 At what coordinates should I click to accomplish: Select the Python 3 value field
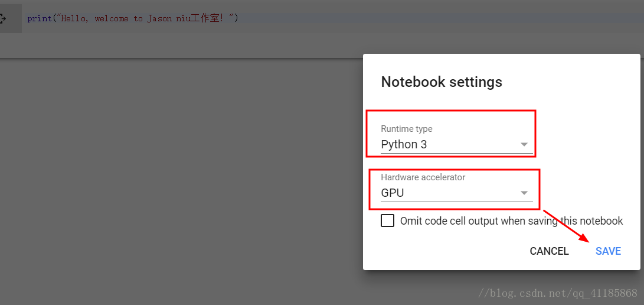[404, 144]
